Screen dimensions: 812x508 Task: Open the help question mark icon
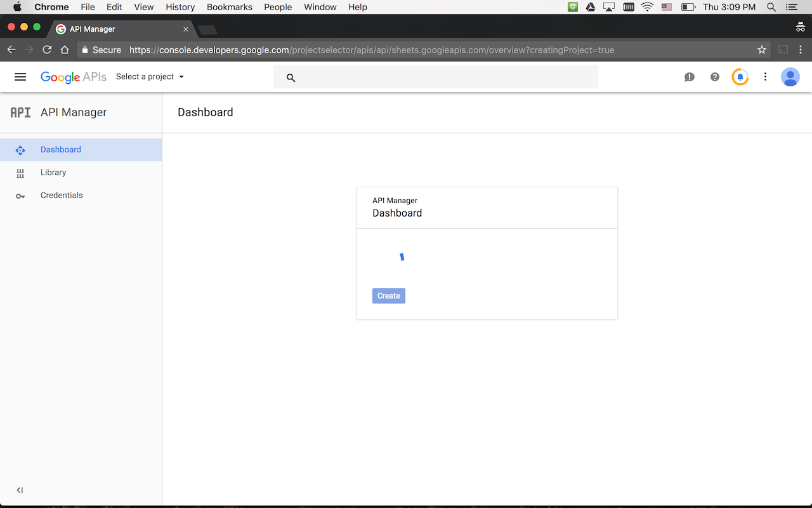point(715,77)
